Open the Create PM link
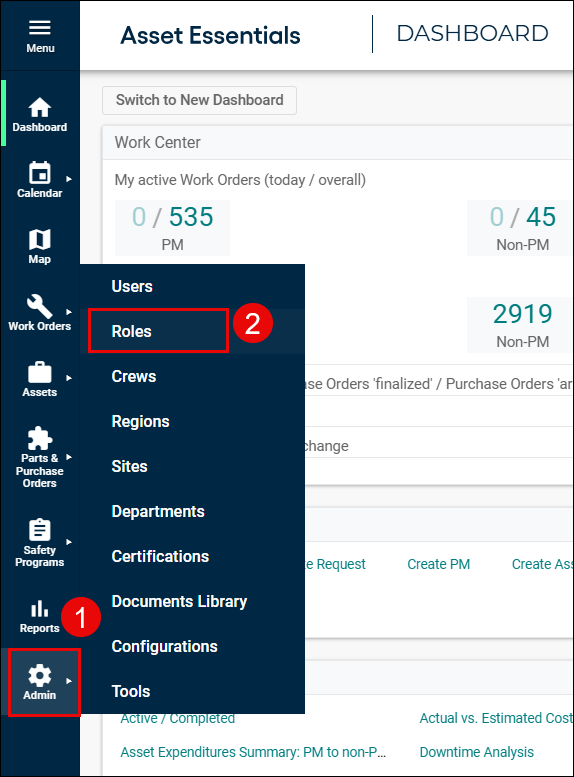The image size is (574, 777). pyautogui.click(x=439, y=564)
